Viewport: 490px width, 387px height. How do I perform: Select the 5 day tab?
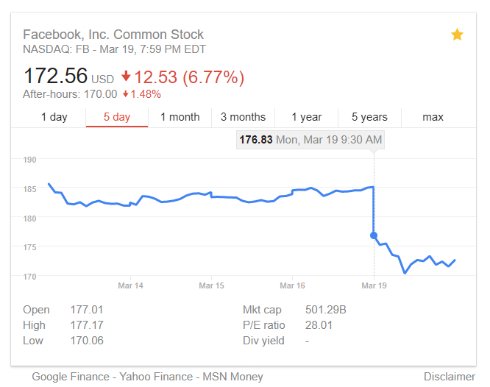pos(117,117)
